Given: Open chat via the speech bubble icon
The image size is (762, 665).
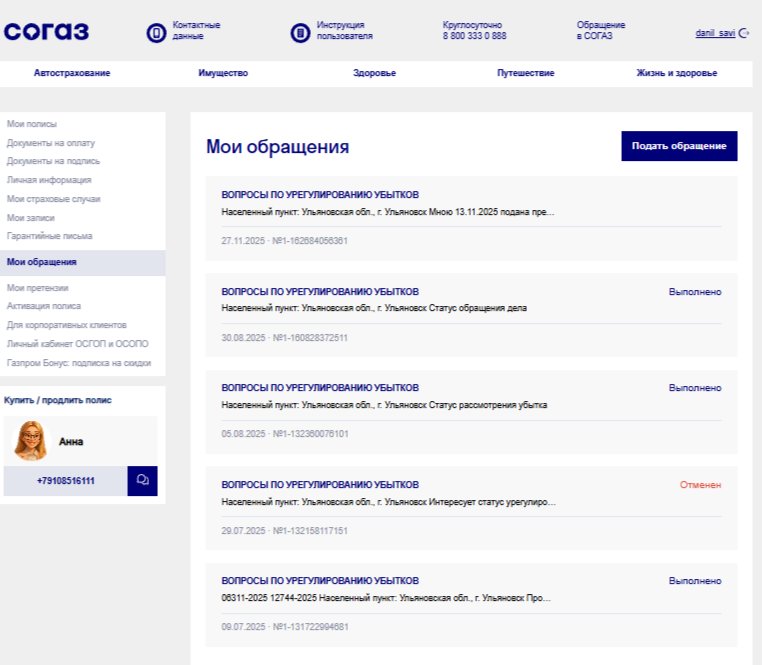Looking at the screenshot, I should (142, 481).
